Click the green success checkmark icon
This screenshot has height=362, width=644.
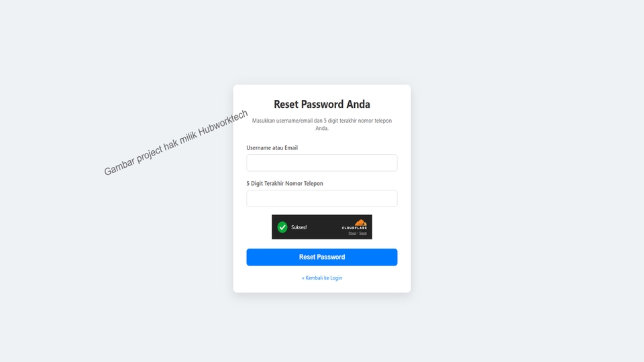[282, 227]
